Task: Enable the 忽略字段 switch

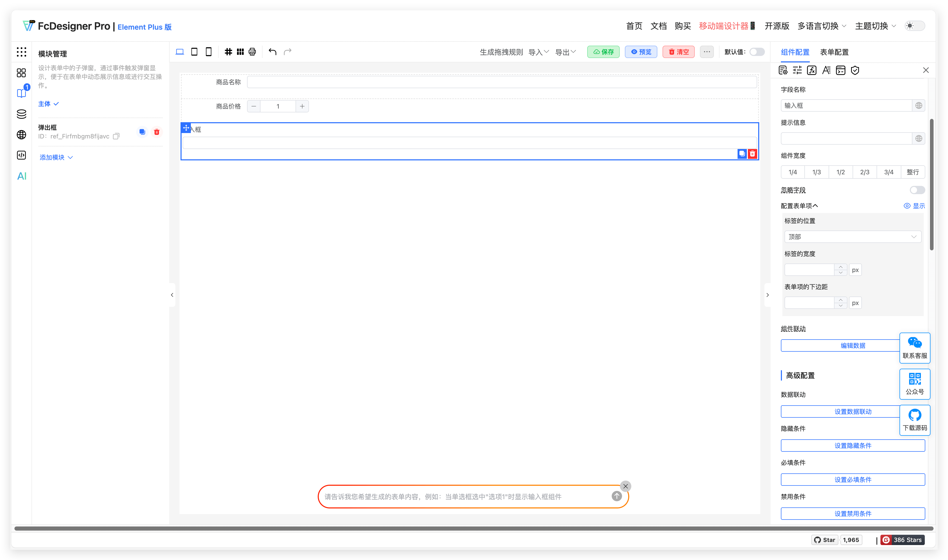Action: click(917, 190)
